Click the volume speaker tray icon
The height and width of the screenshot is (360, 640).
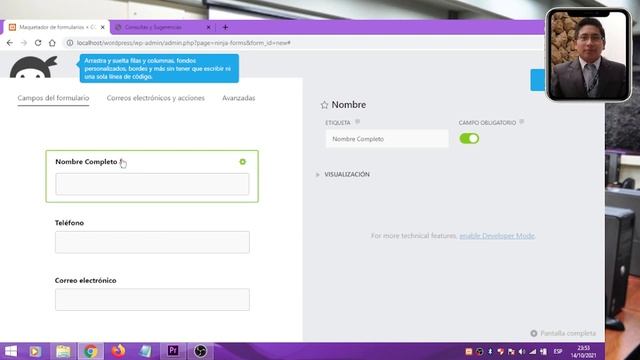click(522, 352)
